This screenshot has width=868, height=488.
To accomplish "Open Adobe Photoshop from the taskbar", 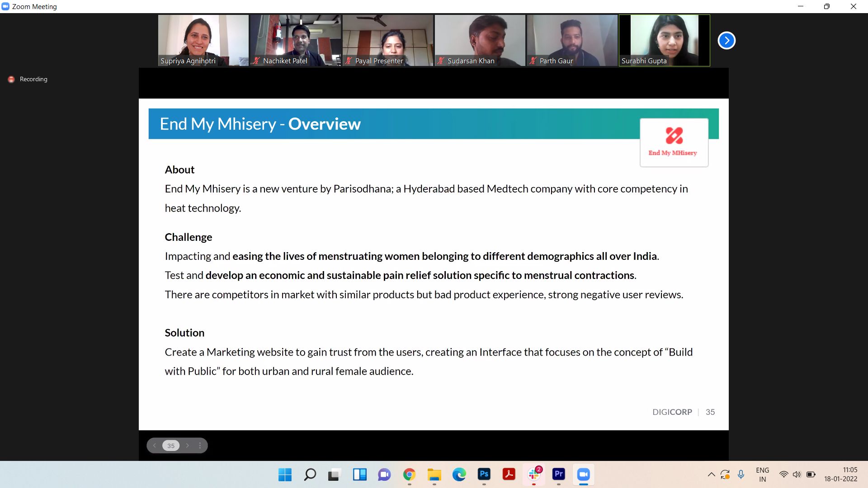I will click(x=484, y=474).
